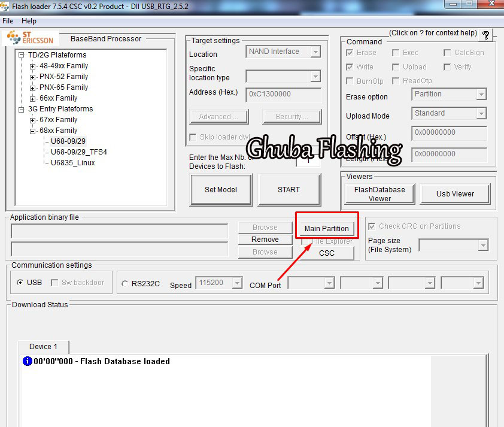Viewport: 504px width, 427px height.
Task: Expand the 48-49xx Family node
Action: coord(32,66)
